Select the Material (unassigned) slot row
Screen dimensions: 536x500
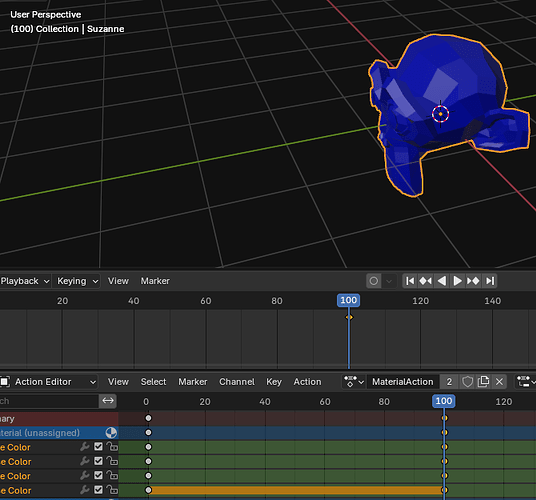[59, 433]
